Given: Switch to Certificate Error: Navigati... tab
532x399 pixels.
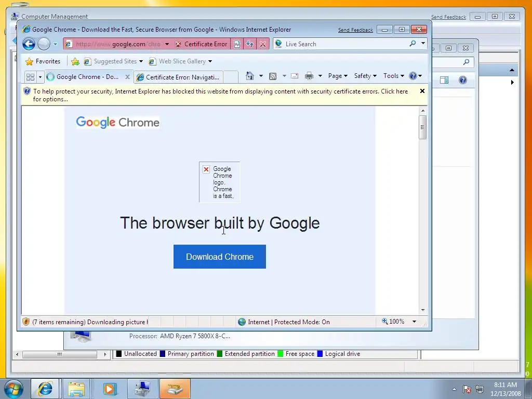Looking at the screenshot, I should tap(178, 77).
